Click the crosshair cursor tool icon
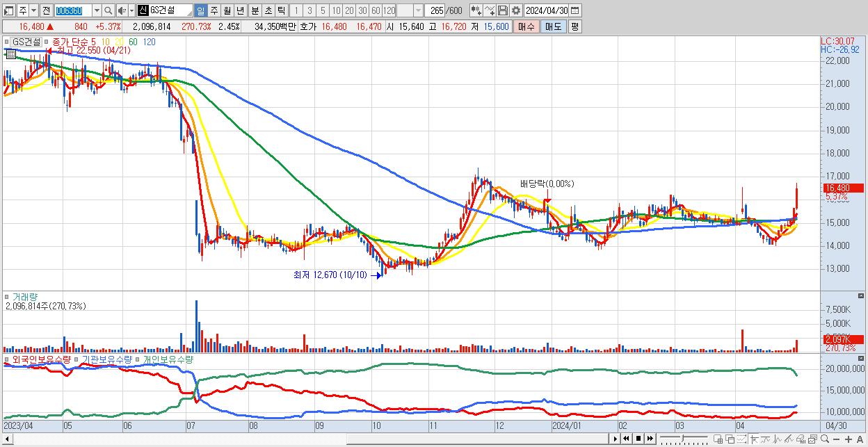 point(754,439)
